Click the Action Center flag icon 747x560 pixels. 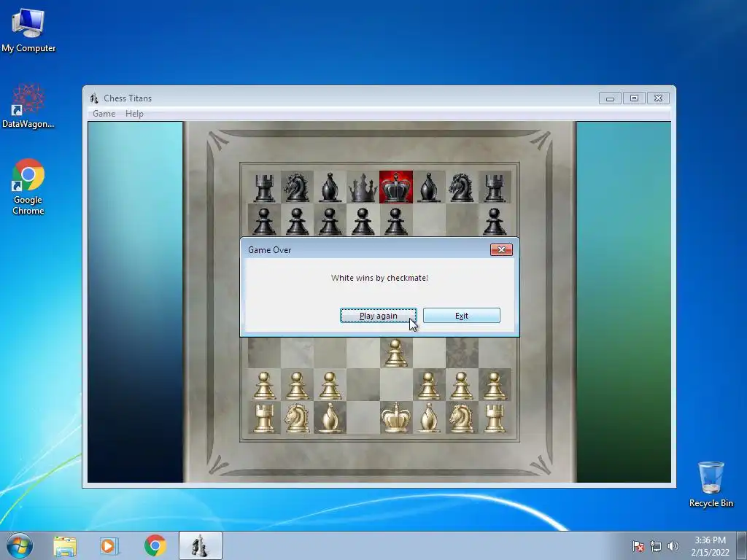click(638, 546)
